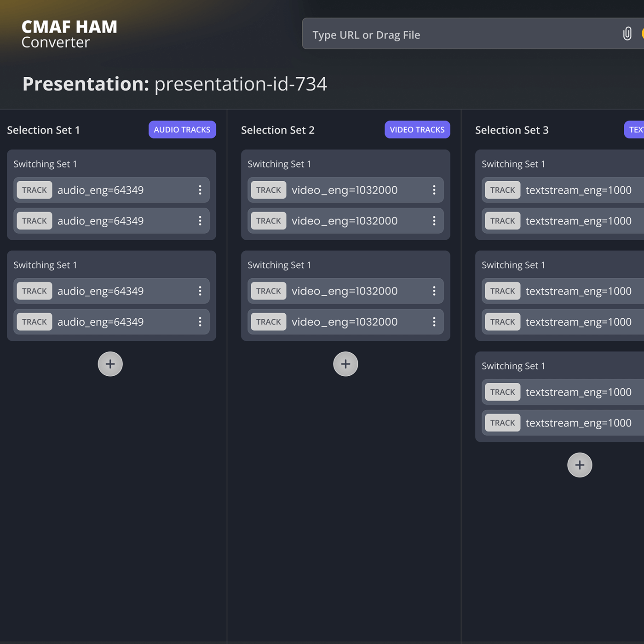Open the kebab menu of the topmost video_eng=1032000 track
The height and width of the screenshot is (644, 644).
click(434, 190)
